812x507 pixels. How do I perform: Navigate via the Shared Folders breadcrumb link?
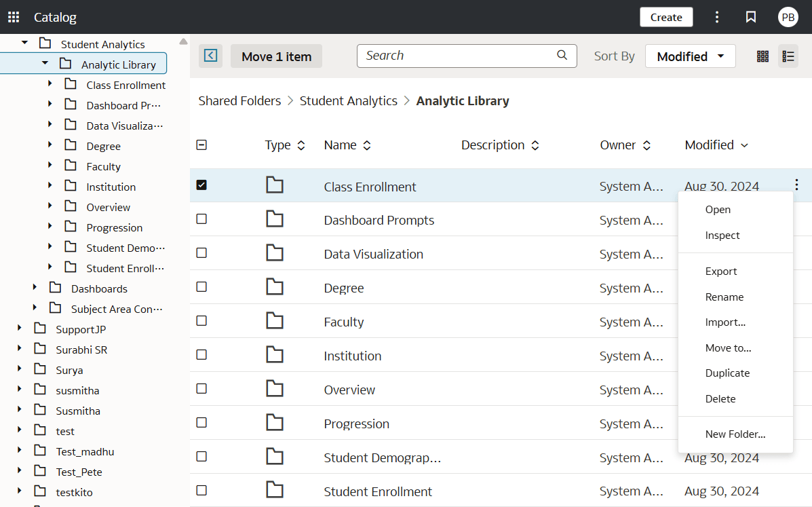(239, 100)
